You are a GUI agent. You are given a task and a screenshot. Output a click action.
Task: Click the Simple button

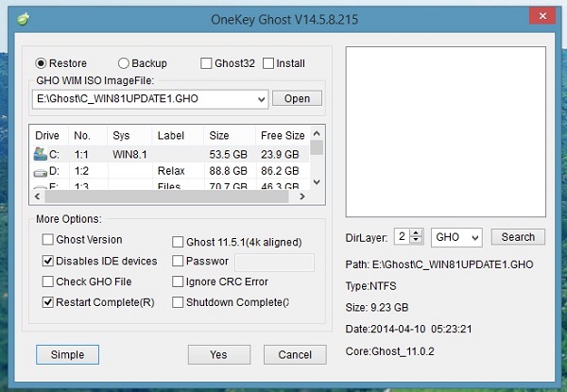pyautogui.click(x=67, y=354)
